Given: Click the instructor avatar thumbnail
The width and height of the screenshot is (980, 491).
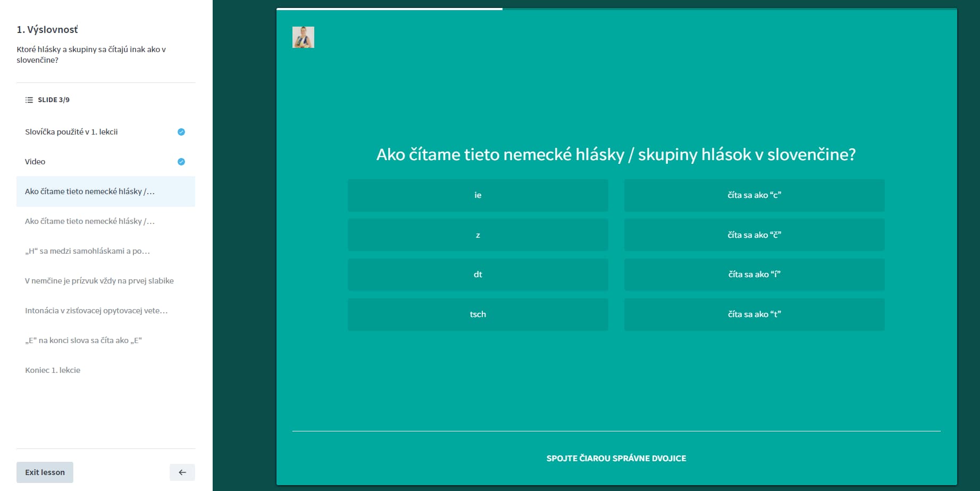Looking at the screenshot, I should pyautogui.click(x=303, y=37).
